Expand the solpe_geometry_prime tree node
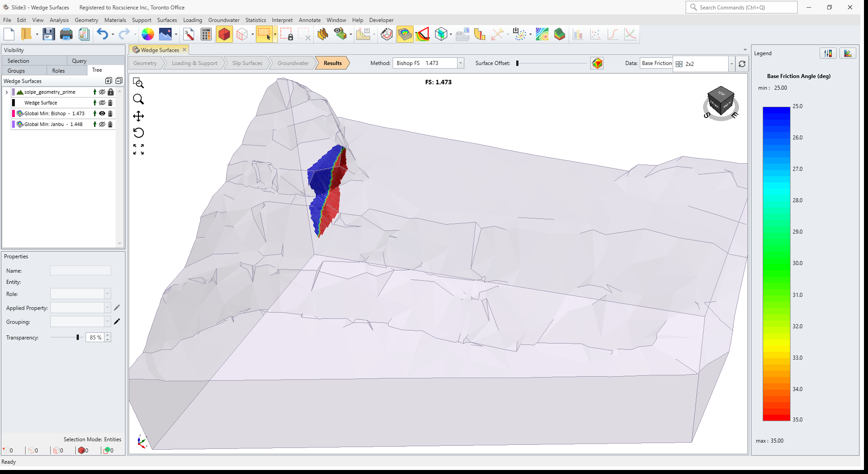The image size is (868, 474). [x=6, y=92]
